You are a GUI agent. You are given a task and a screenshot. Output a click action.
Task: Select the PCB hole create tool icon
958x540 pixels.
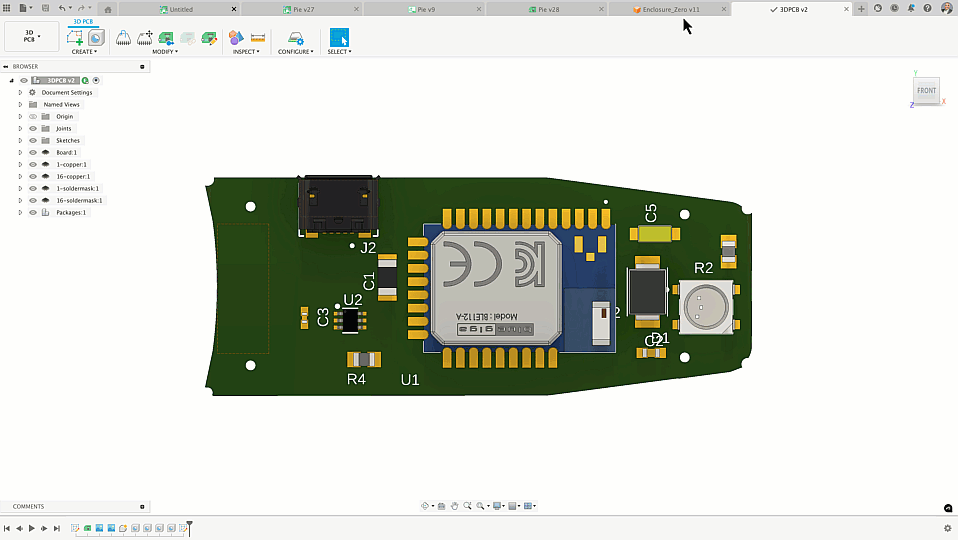[x=96, y=38]
